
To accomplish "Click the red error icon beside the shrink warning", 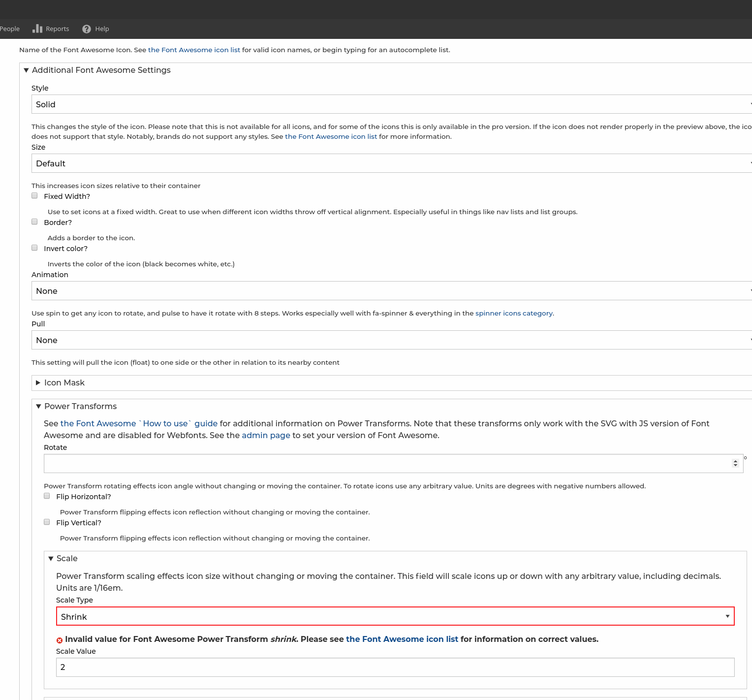I will pyautogui.click(x=60, y=640).
